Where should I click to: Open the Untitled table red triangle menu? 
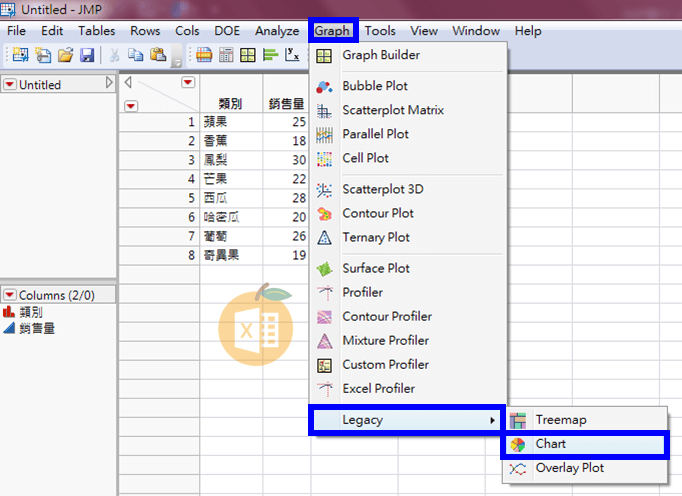[x=10, y=84]
